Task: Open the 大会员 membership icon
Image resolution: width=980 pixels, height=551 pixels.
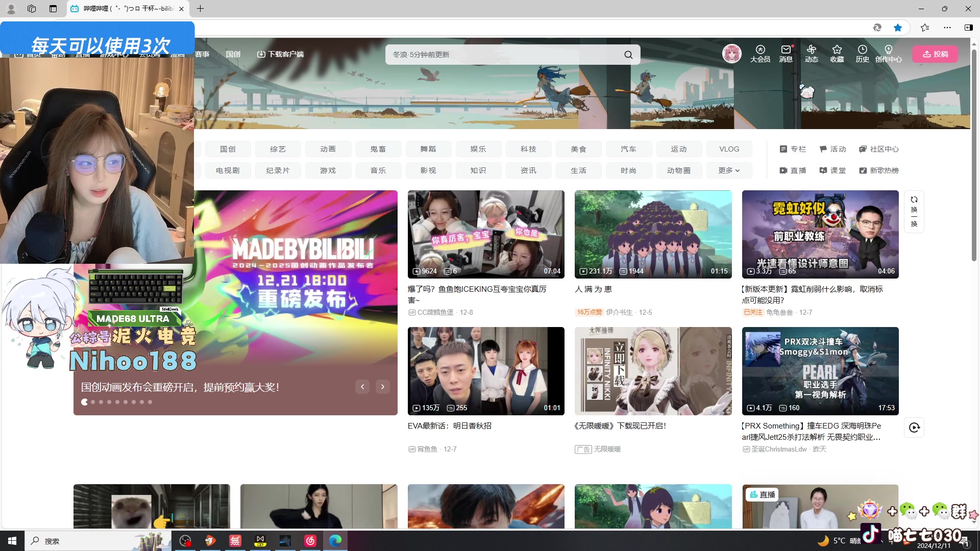Action: pos(760,54)
